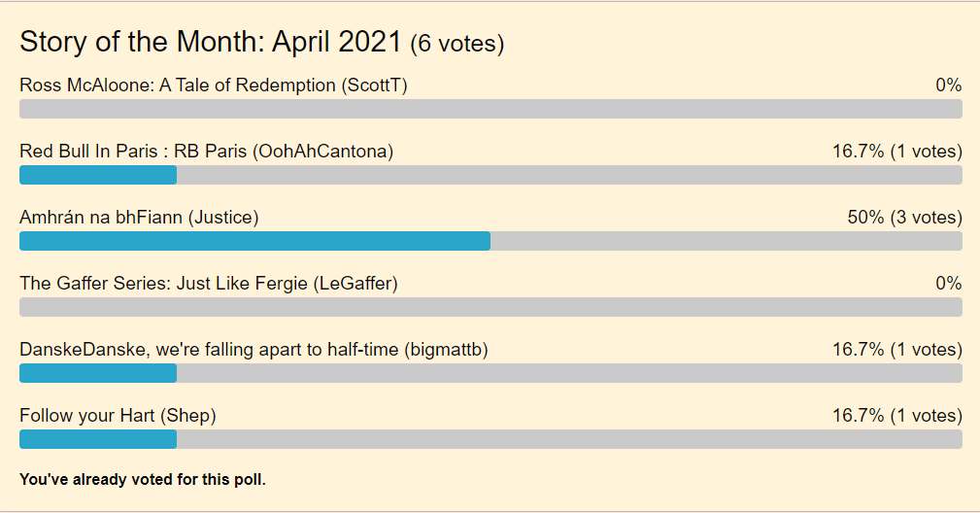Click the DanskeDanske blue progress bar
Screen dimensions: 980x513
click(x=98, y=374)
